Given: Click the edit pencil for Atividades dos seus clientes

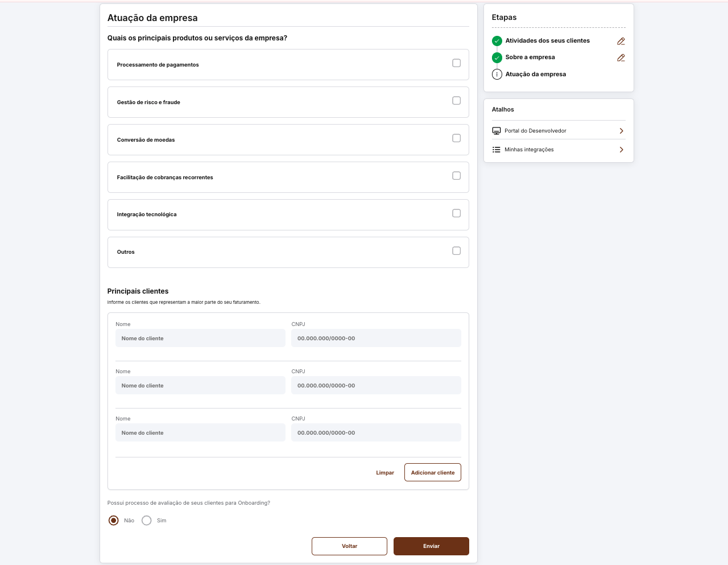Looking at the screenshot, I should click(621, 41).
